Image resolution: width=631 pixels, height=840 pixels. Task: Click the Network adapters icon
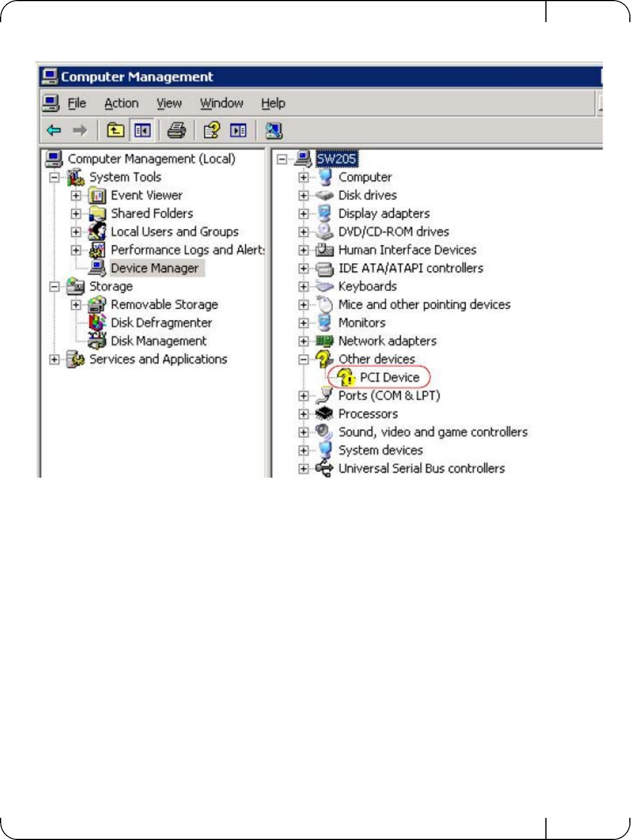tap(324, 341)
